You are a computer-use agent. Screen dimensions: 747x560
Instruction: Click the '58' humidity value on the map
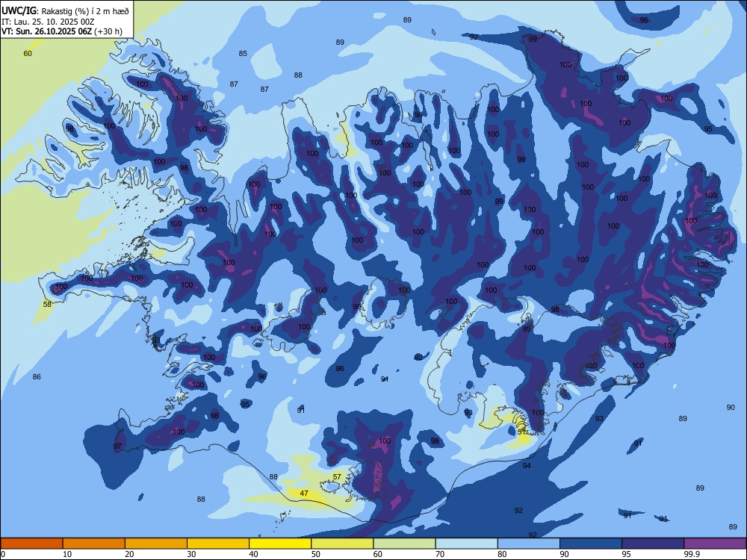47,305
